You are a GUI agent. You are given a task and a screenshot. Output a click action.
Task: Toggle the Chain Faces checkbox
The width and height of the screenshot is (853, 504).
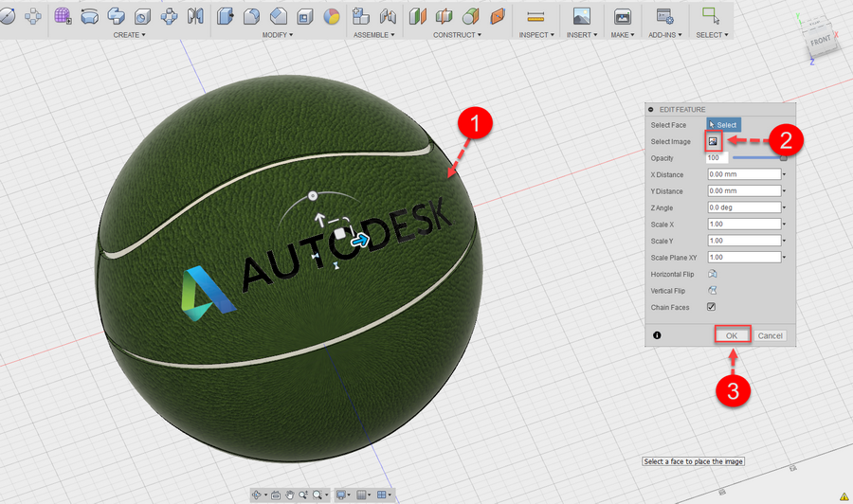[711, 307]
